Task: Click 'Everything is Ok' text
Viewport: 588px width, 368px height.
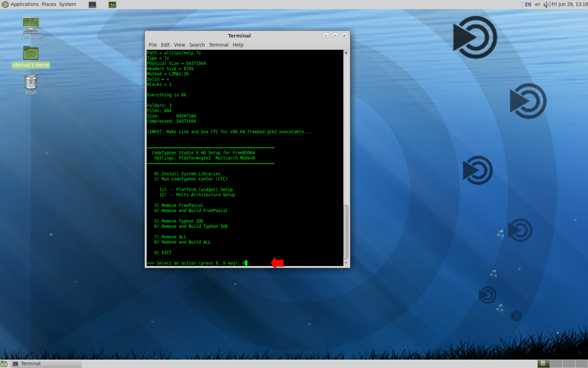Action: coord(167,95)
